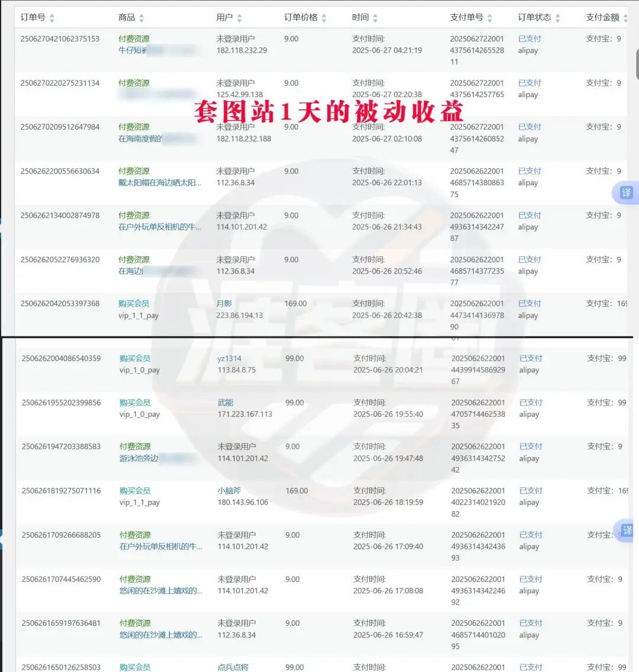Image resolution: width=639 pixels, height=672 pixels.
Task: Click the lower 译 translate floating icon
Action: tap(628, 531)
